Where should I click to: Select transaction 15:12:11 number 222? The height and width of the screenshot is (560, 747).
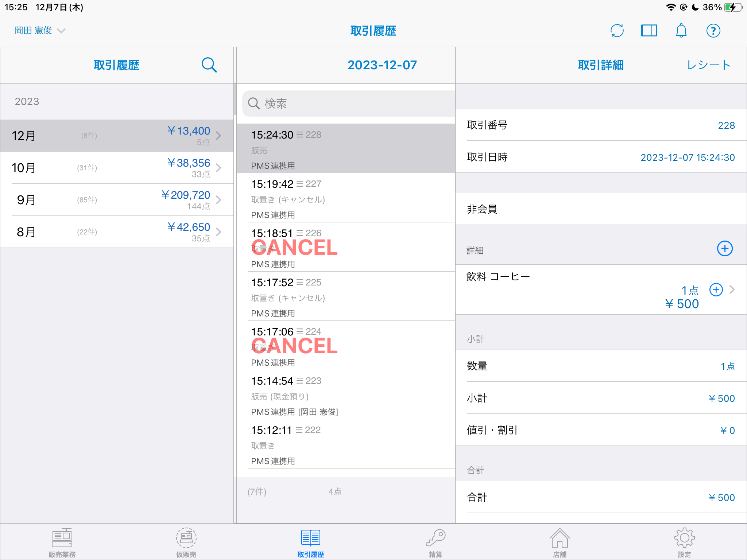click(x=346, y=444)
